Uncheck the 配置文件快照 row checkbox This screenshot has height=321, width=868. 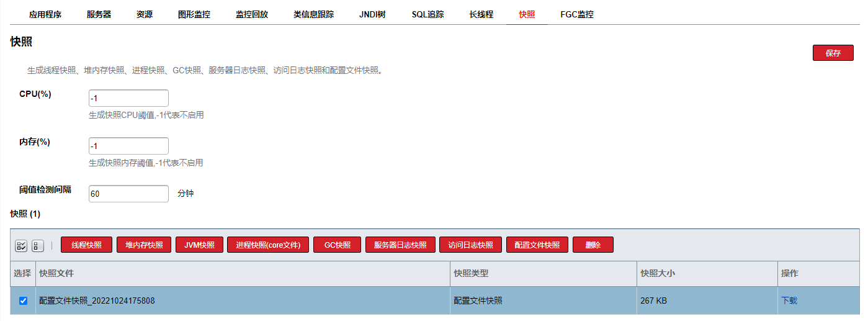[x=24, y=301]
